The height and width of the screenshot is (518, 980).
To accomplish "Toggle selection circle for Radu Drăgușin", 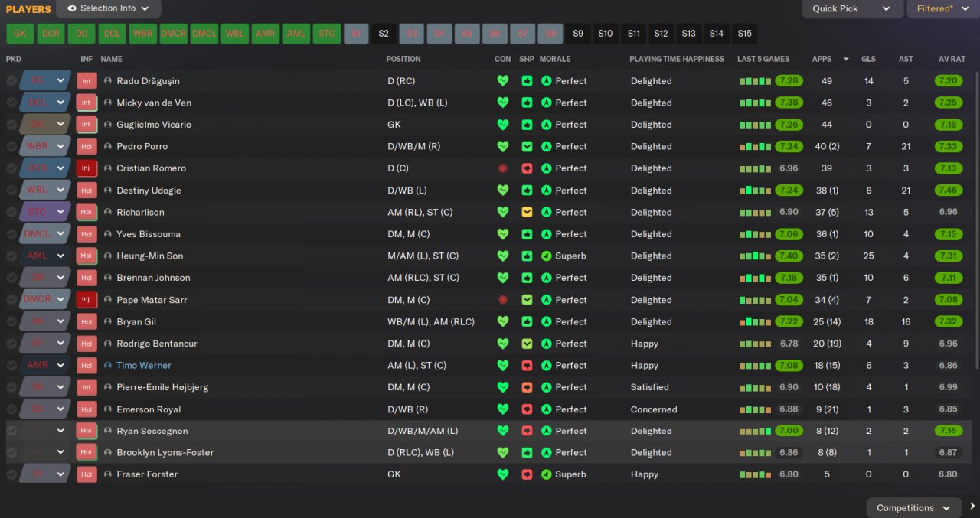I will click(11, 80).
